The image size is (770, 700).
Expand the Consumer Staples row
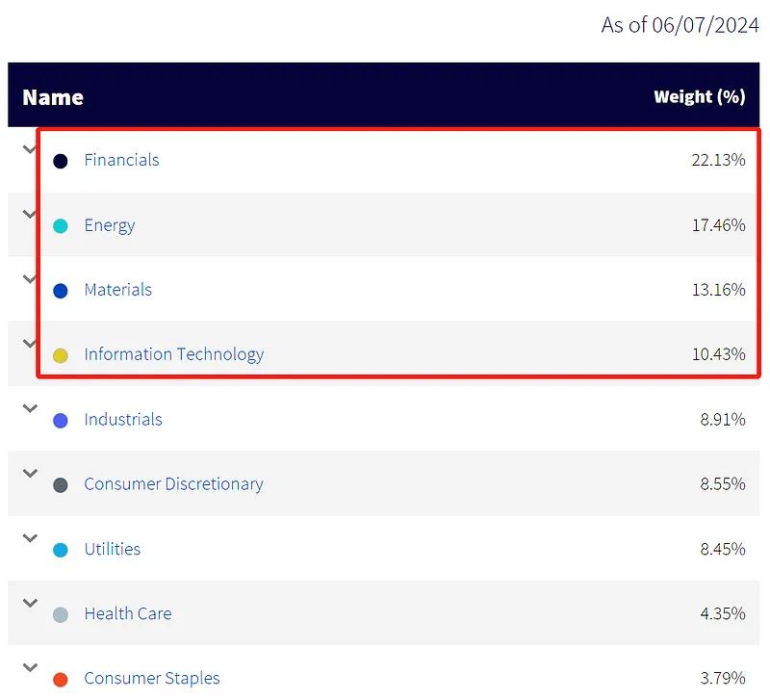pos(30,667)
